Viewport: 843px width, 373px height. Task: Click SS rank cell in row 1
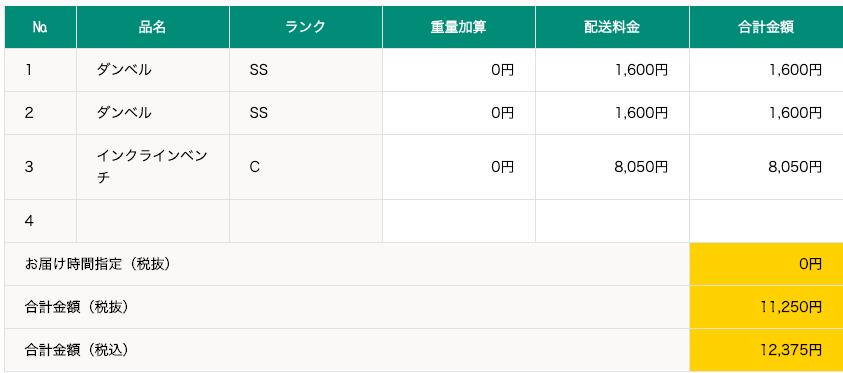[306, 70]
